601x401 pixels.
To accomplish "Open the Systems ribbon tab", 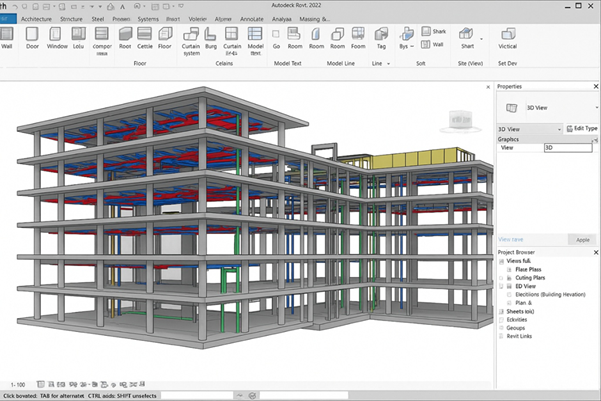I will pyautogui.click(x=148, y=18).
